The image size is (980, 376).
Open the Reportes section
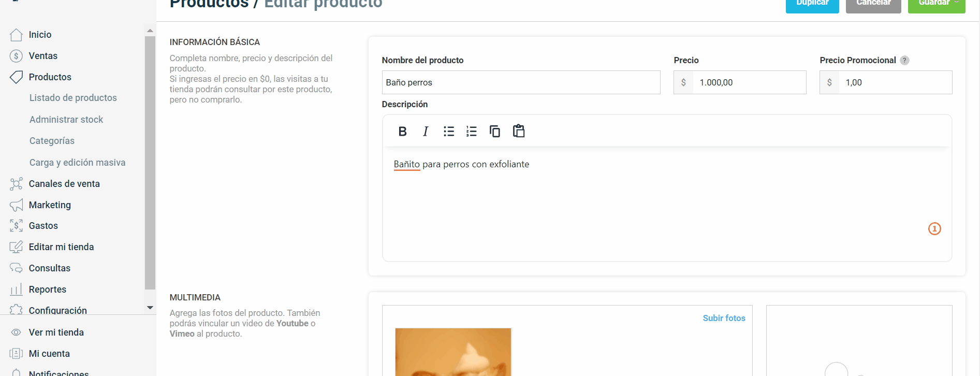[x=48, y=290]
